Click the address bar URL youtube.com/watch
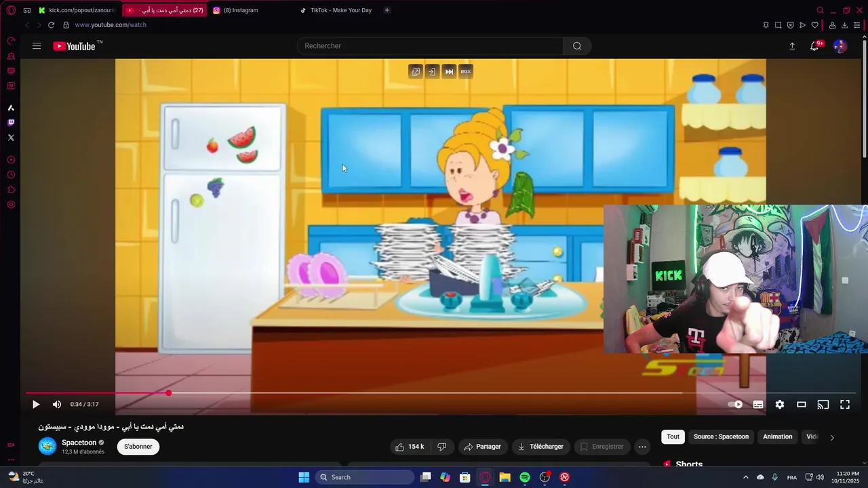Viewport: 868px width, 488px height. pos(111,25)
